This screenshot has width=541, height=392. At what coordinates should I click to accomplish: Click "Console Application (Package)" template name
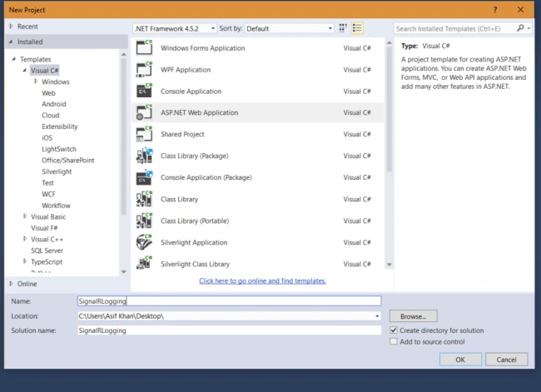tap(206, 177)
